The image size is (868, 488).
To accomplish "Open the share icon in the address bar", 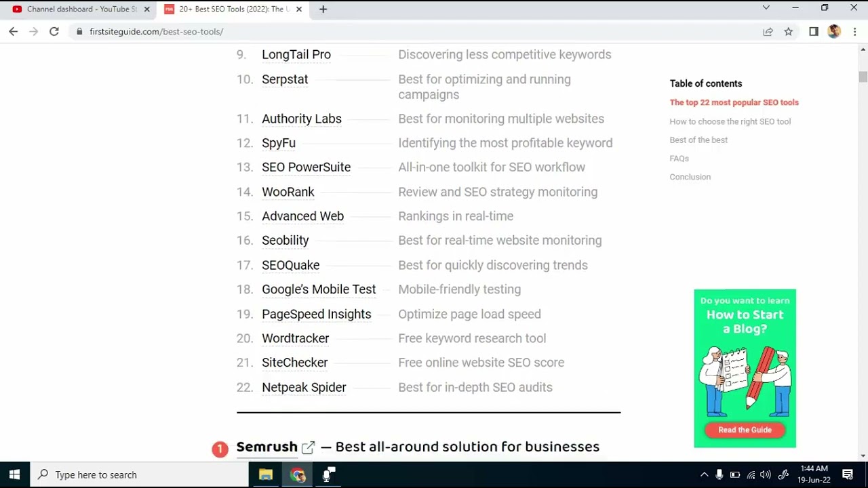I will pos(768,32).
